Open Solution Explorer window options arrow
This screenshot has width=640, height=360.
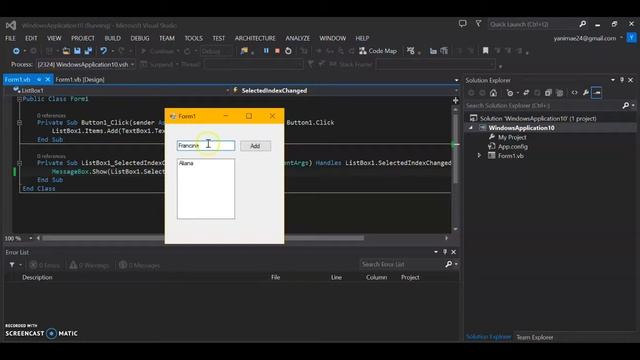pyautogui.click(x=613, y=80)
